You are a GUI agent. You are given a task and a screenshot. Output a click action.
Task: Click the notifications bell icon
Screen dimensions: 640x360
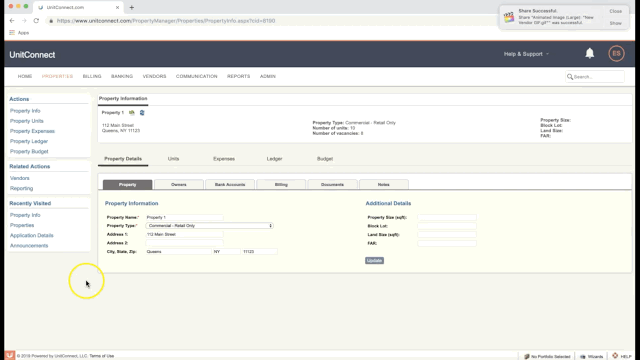click(589, 53)
